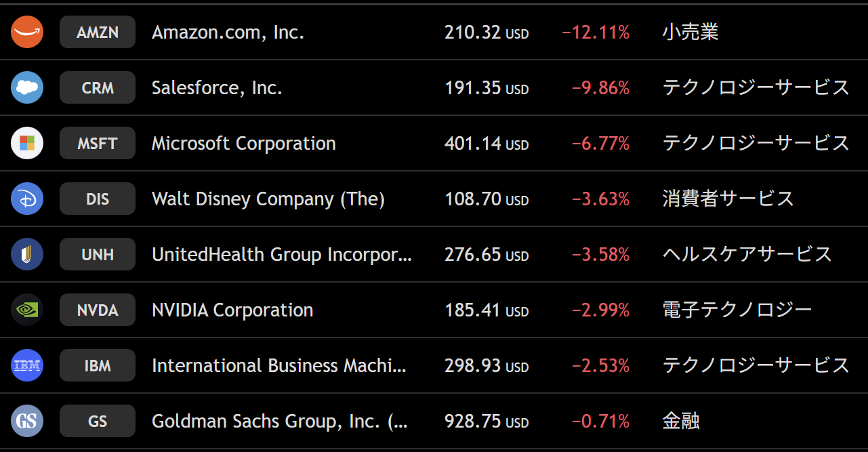Open the UnitedHealth Group Incorporated name link
This screenshot has width=868, height=452.
pos(281,254)
